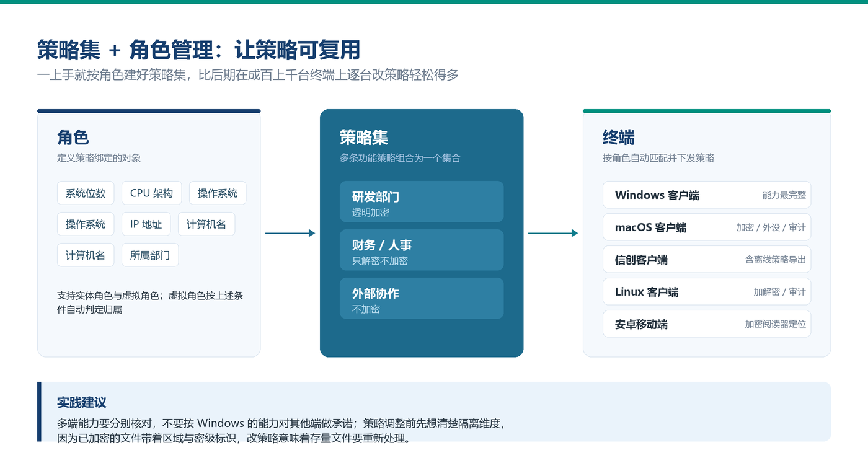The height and width of the screenshot is (471, 868).
Task: Select the 角色 panel heading
Action: [x=73, y=137]
